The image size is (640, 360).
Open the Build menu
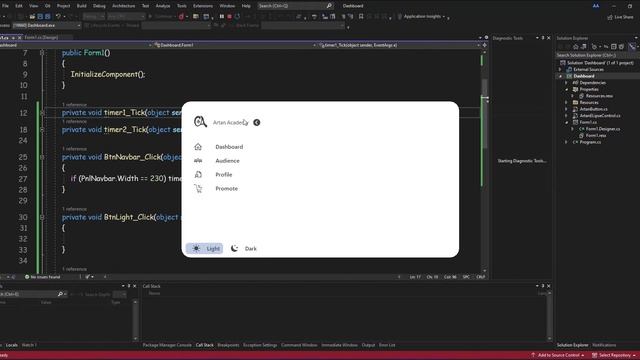tap(82, 6)
